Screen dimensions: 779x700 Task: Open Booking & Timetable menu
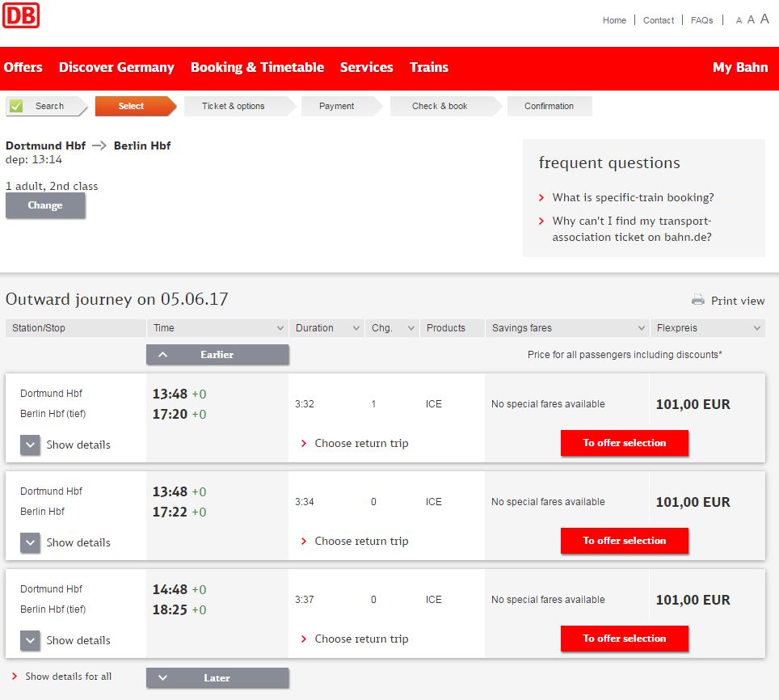pos(257,68)
